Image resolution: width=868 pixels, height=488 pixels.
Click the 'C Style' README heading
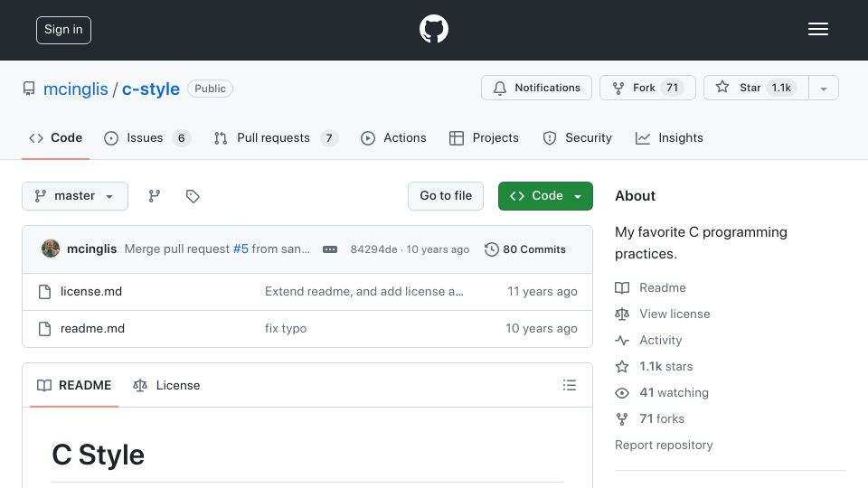(98, 455)
